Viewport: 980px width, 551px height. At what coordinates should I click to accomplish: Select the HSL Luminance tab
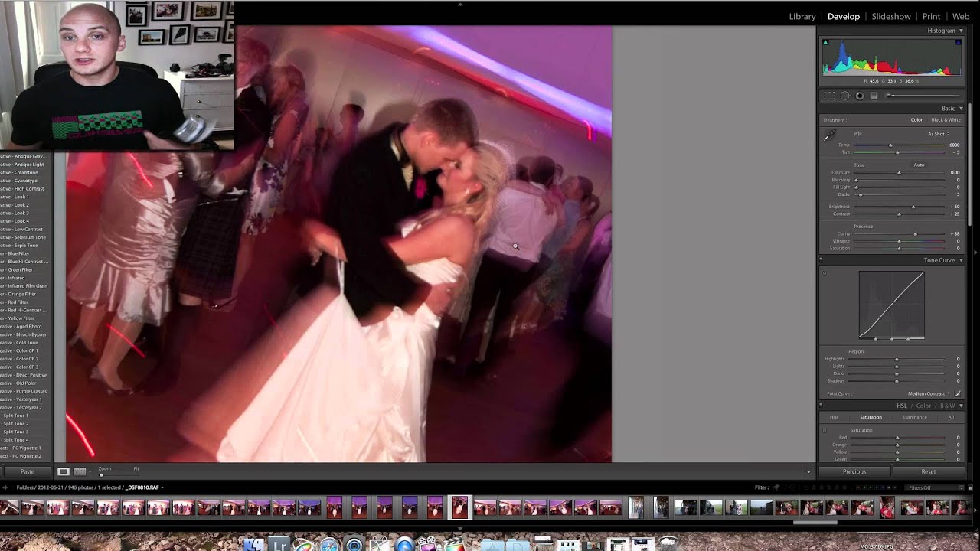(x=915, y=417)
